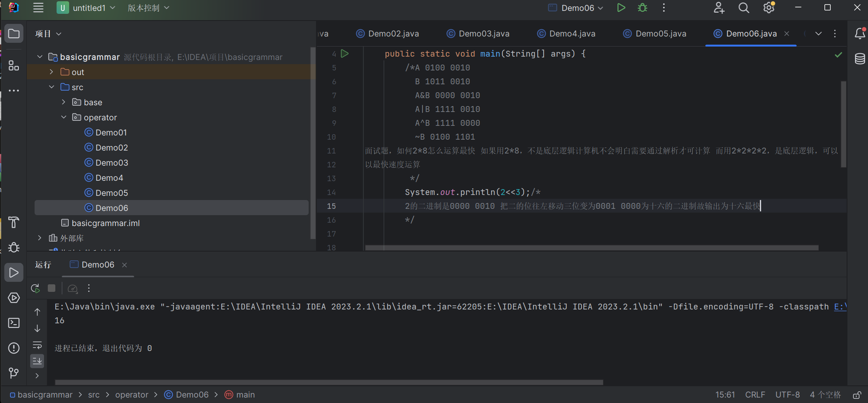The height and width of the screenshot is (403, 868).
Task: Open Run panel more options menu
Action: point(89,289)
